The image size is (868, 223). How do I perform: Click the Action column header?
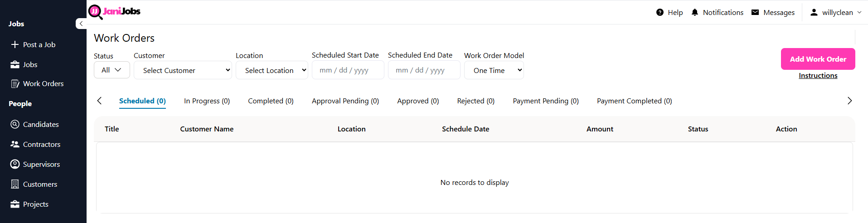click(x=786, y=129)
